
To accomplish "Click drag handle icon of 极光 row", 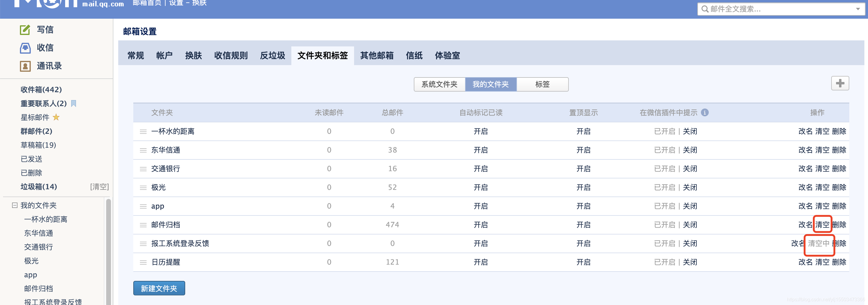I will click(x=143, y=187).
